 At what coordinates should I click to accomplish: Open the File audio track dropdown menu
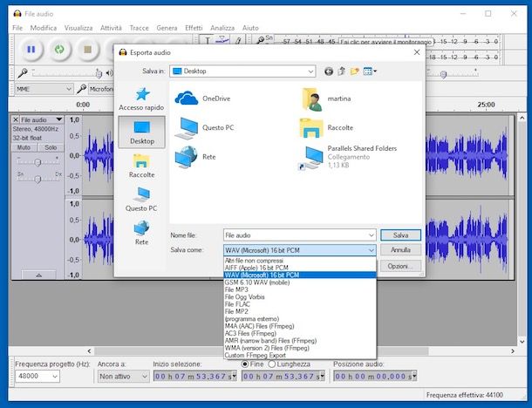pos(41,119)
